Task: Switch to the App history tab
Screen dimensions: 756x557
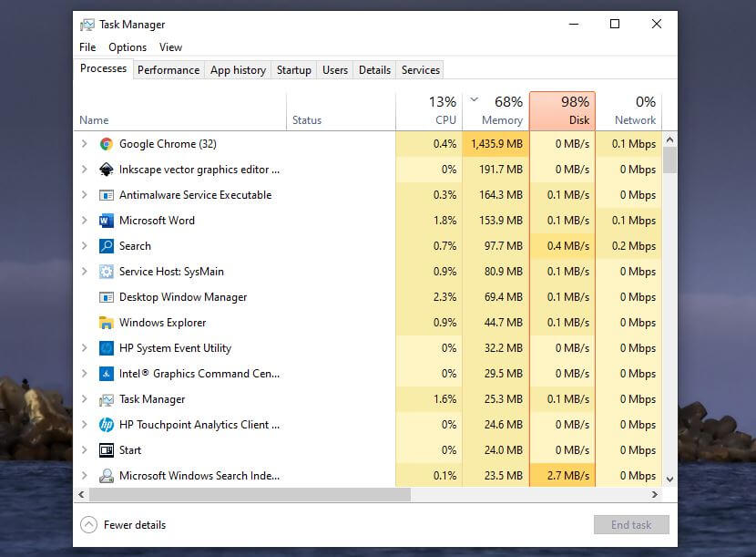Action: [x=238, y=70]
